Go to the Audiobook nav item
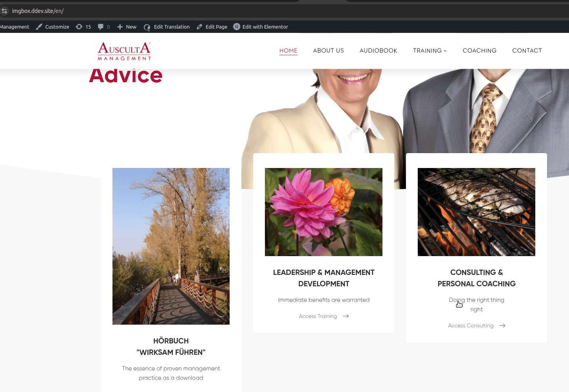The image size is (569, 392). pyautogui.click(x=379, y=51)
